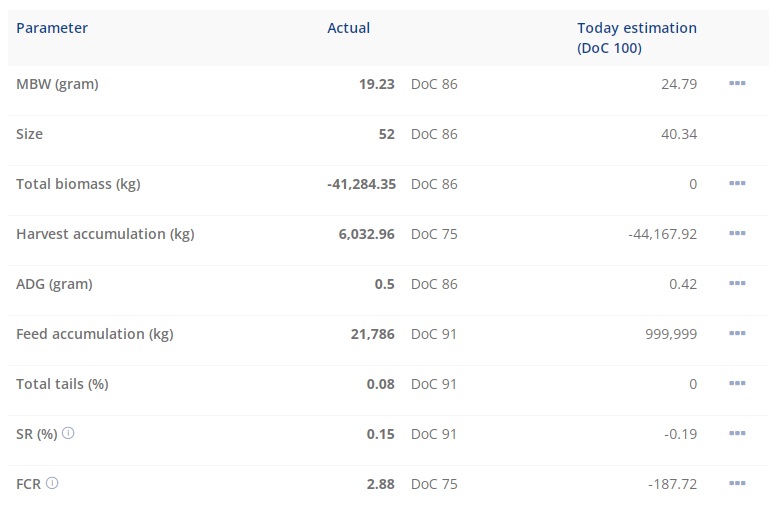Click the Feed accumulation estimate 999,999
Screen dimensions: 769x520
pos(670,334)
